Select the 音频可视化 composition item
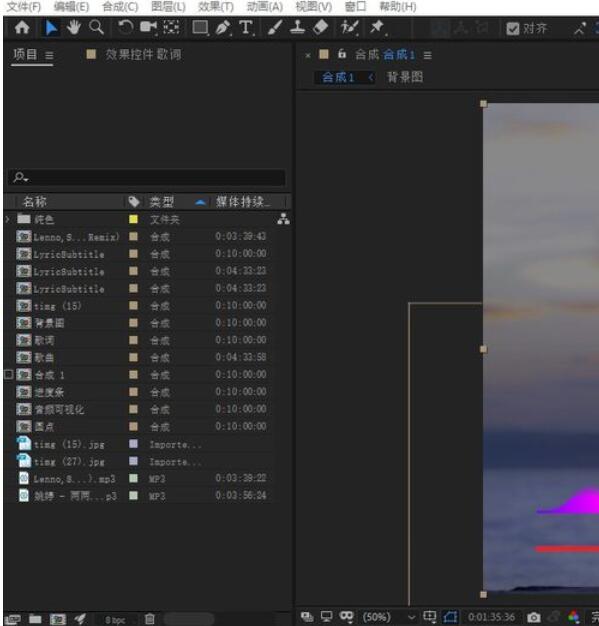599x626 pixels. pos(59,409)
